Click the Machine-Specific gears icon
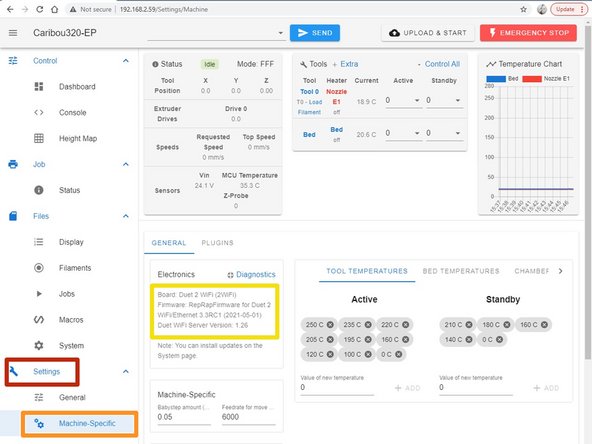Viewport: 592px width, 444px height. [39, 423]
